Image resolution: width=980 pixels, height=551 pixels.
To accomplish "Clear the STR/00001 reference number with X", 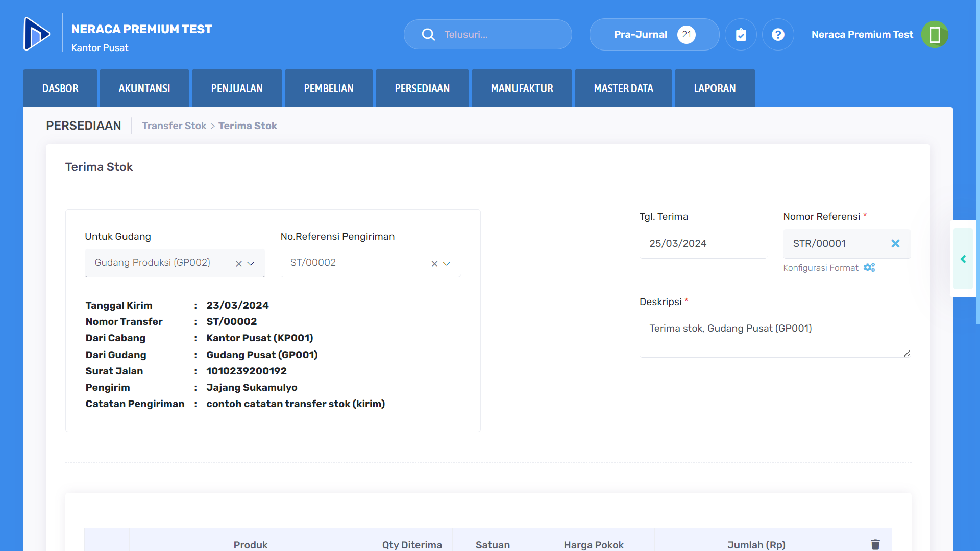I will tap(895, 244).
